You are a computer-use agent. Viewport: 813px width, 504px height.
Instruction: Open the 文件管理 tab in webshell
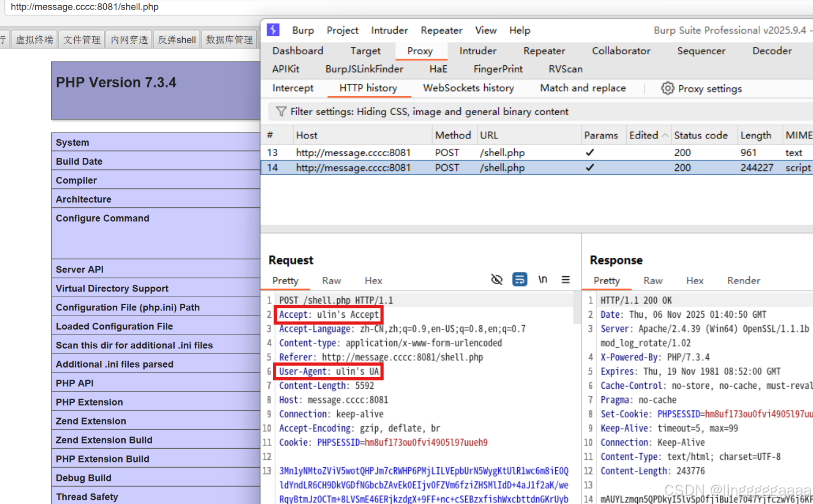point(82,39)
